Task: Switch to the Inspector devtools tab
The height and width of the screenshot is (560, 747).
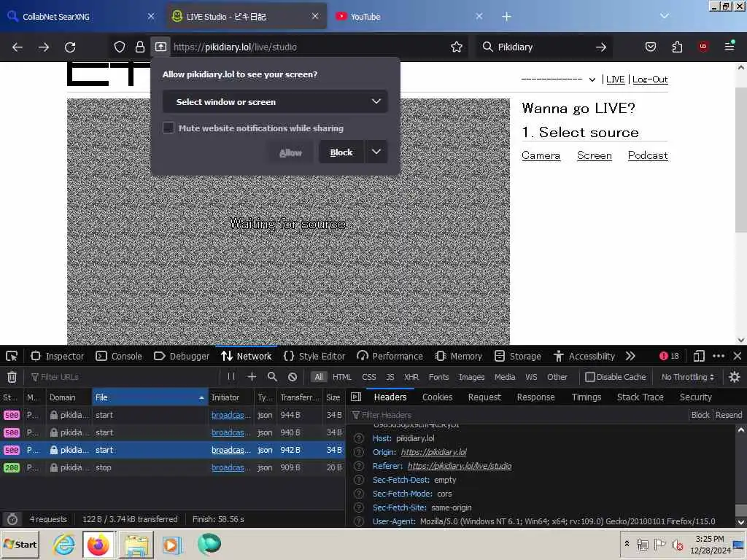Action: point(57,356)
